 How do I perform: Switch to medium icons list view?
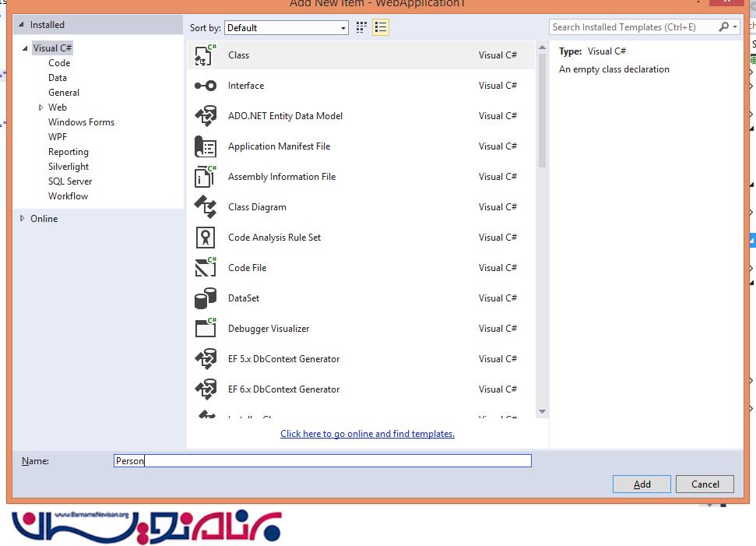pyautogui.click(x=380, y=27)
